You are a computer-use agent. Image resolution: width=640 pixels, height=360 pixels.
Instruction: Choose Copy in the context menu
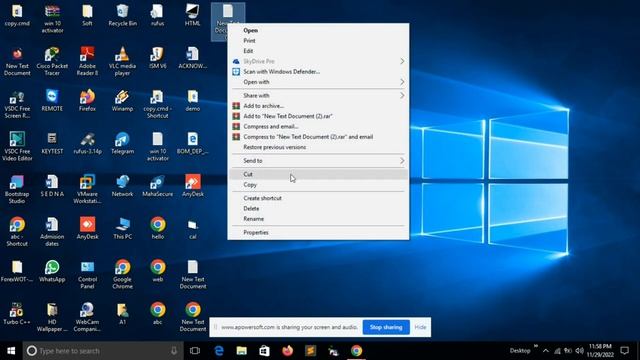(318, 185)
